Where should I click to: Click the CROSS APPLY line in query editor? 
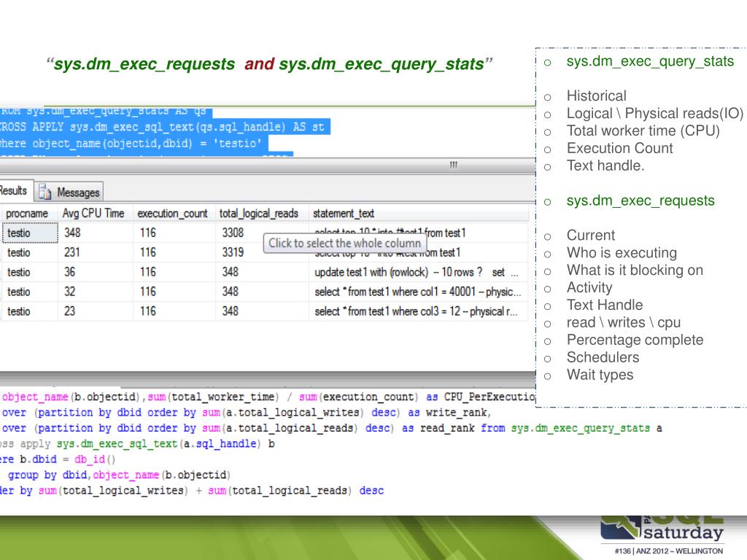pos(162,127)
